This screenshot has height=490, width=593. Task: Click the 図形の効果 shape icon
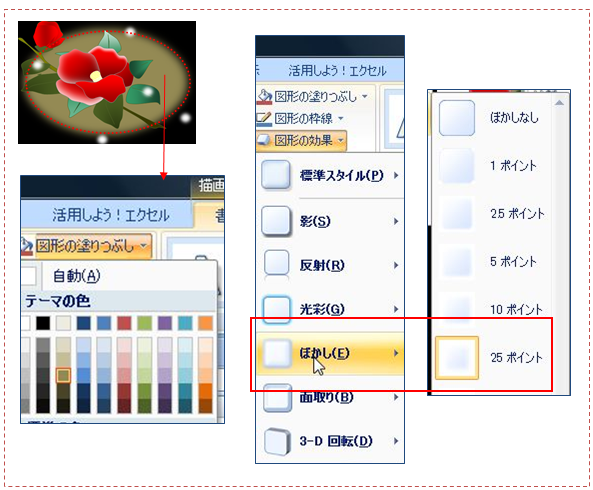(264, 140)
